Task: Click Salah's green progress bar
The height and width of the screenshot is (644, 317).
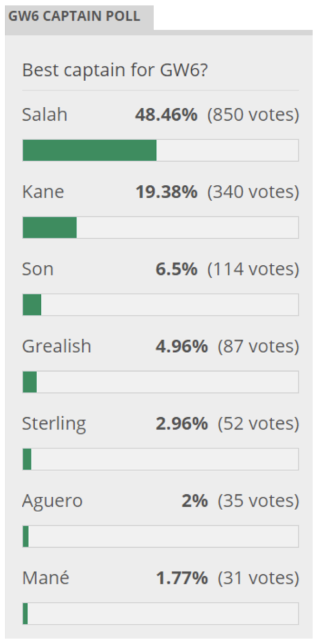Action: point(160,150)
